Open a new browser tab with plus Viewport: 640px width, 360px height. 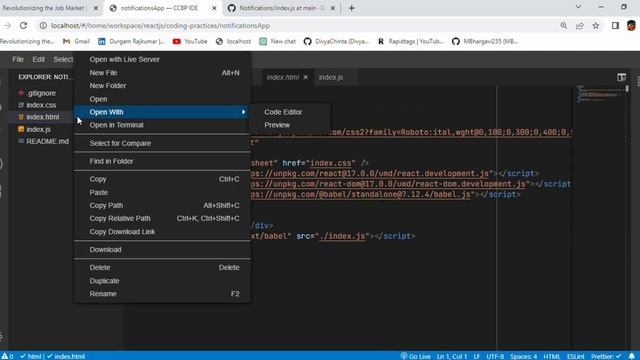pyautogui.click(x=351, y=8)
